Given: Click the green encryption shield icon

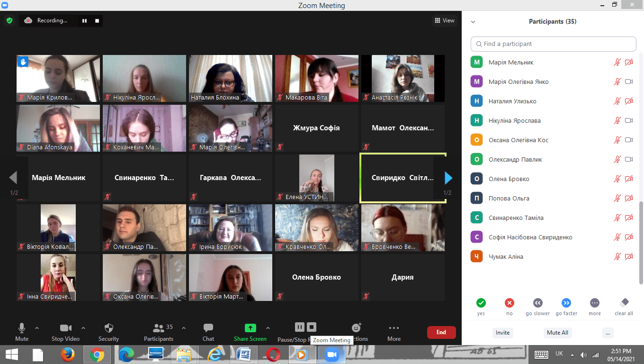Looking at the screenshot, I should 9,20.
